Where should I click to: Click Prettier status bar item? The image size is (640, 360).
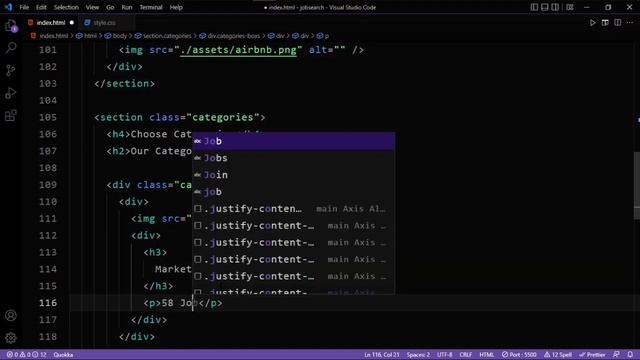tap(592, 355)
